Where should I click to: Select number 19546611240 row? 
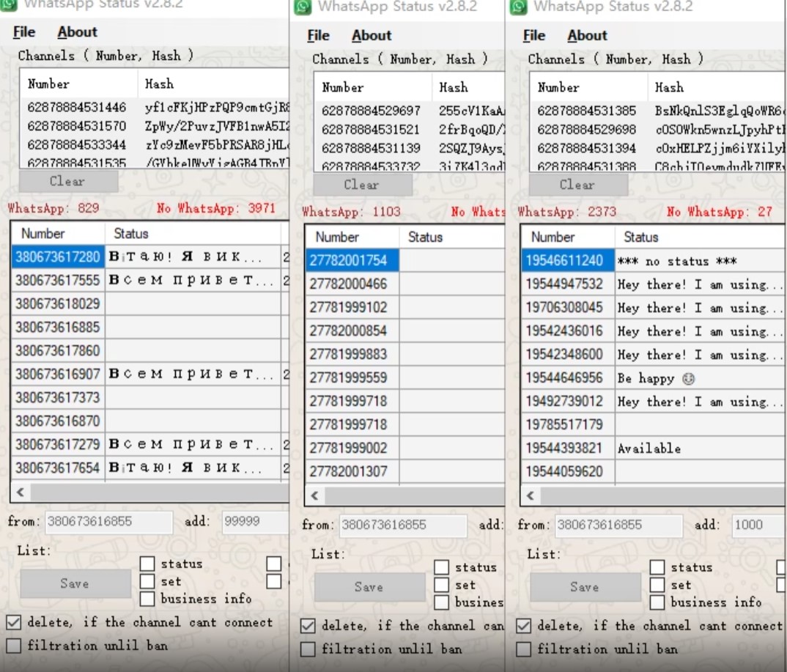click(x=653, y=260)
